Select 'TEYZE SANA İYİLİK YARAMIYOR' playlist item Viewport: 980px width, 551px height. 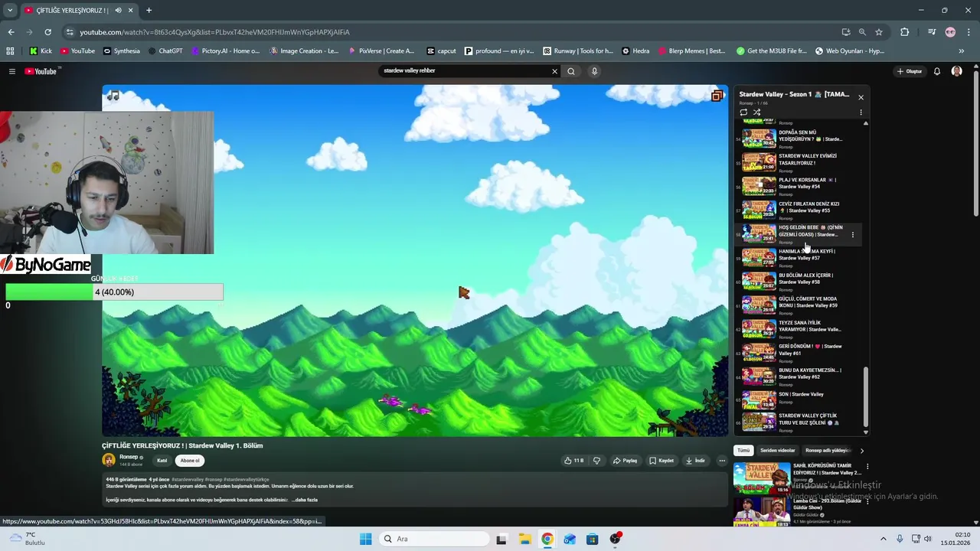(x=799, y=328)
